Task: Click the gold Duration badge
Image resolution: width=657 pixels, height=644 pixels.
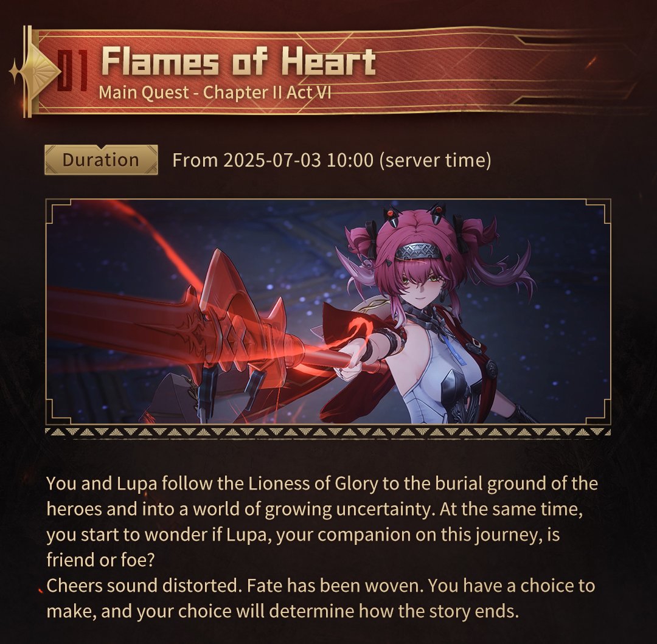Action: [101, 160]
